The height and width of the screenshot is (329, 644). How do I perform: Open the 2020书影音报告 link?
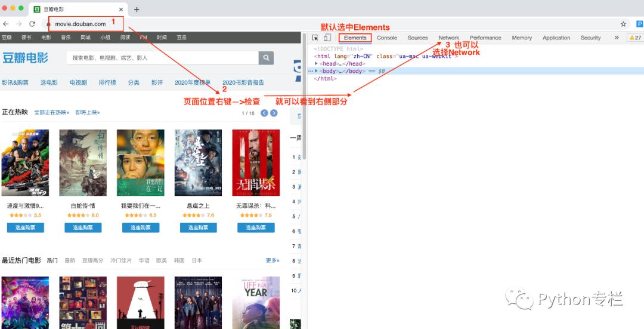243,82
